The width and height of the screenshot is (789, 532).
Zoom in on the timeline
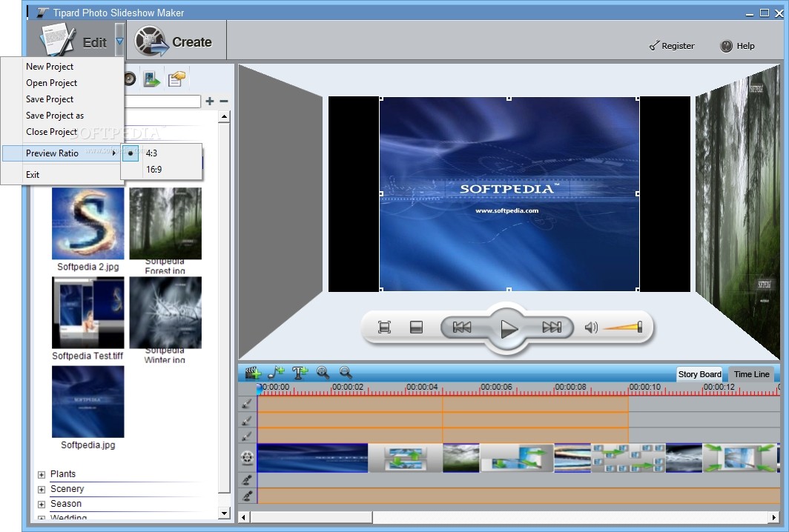pyautogui.click(x=323, y=373)
